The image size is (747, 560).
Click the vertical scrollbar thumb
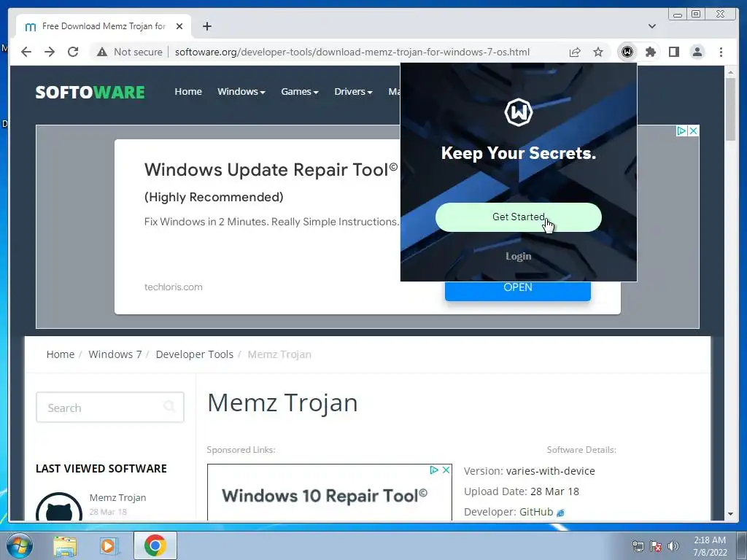[x=730, y=109]
